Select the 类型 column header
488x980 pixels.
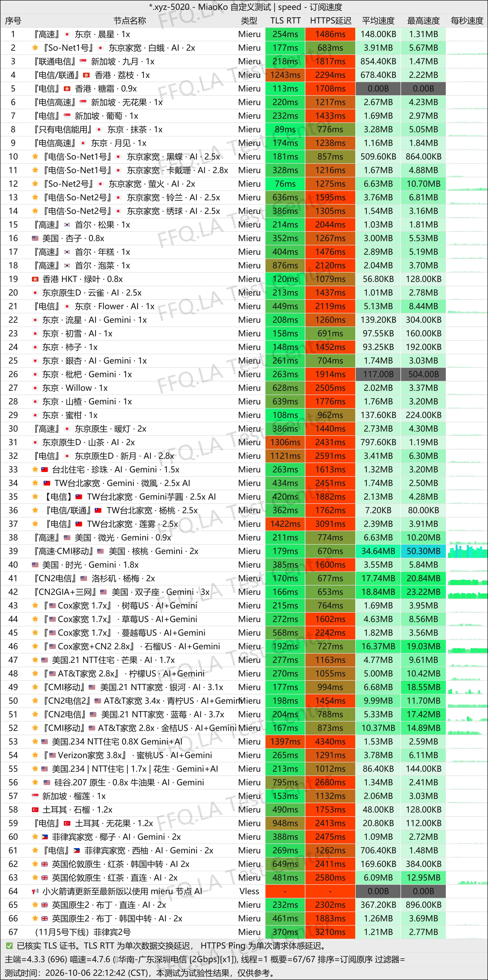(249, 21)
